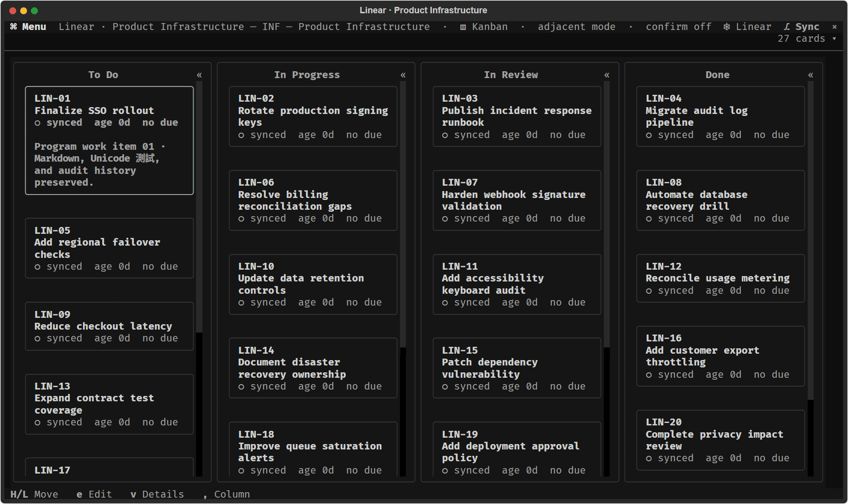This screenshot has width=848, height=504.
Task: Click the synced status circle on LIN-01
Action: point(37,123)
